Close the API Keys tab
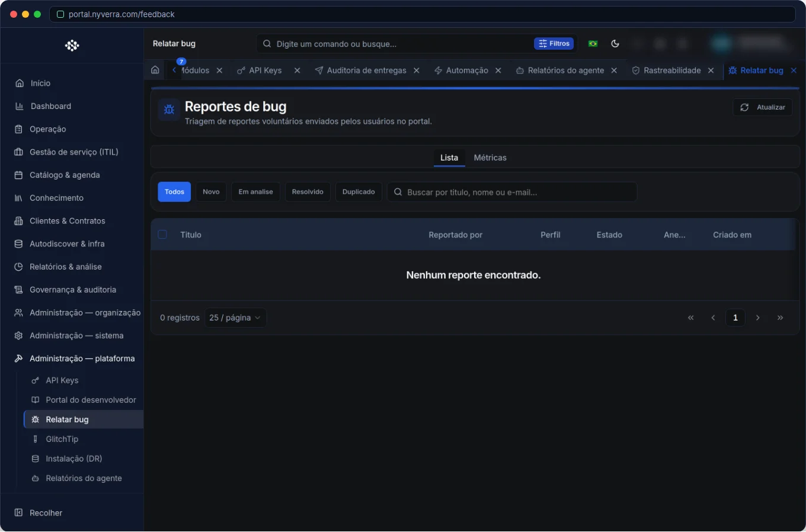 (x=297, y=70)
